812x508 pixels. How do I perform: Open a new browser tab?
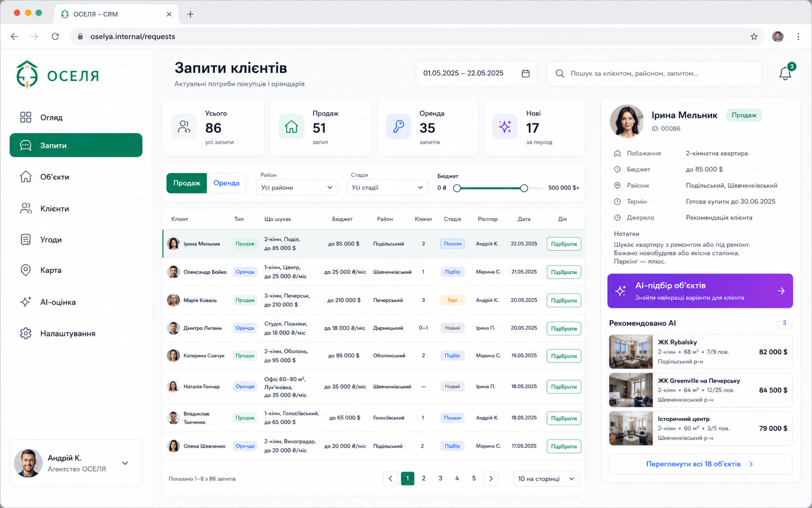pos(190,14)
